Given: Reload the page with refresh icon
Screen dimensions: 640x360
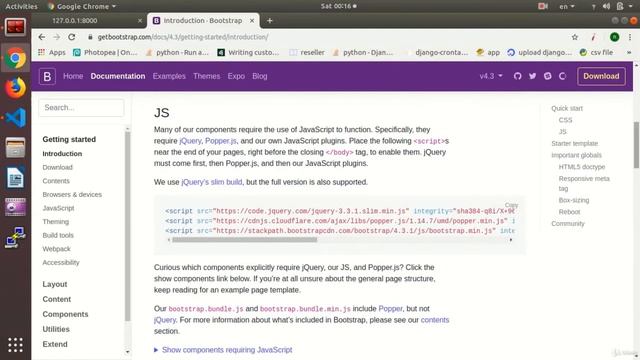Looking at the screenshot, I should click(71, 37).
